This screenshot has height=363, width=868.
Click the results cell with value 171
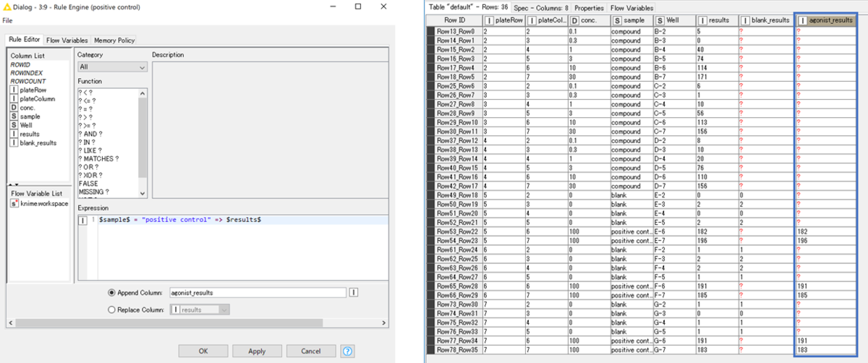point(716,76)
